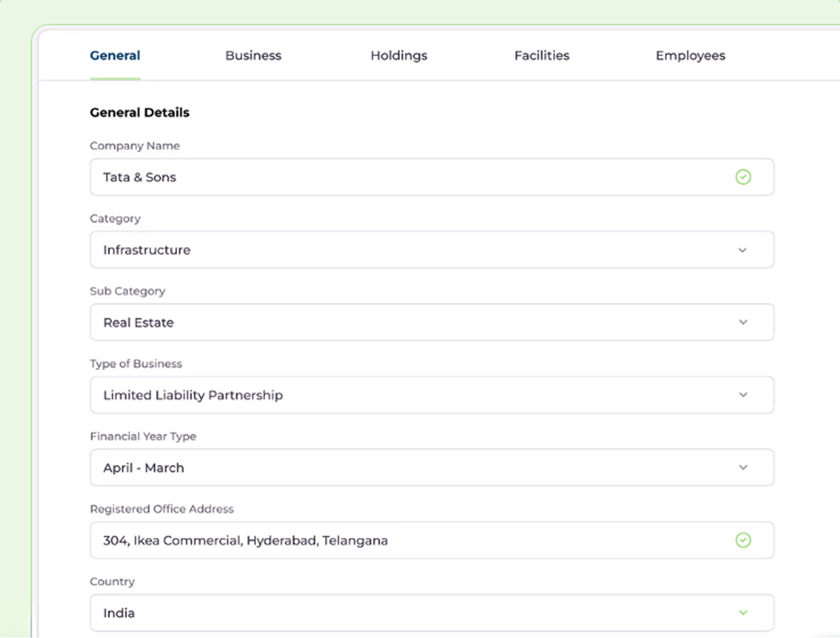Click the green check icon beside Registered Office Address
Screen dimensions: 840x638
tap(743, 540)
